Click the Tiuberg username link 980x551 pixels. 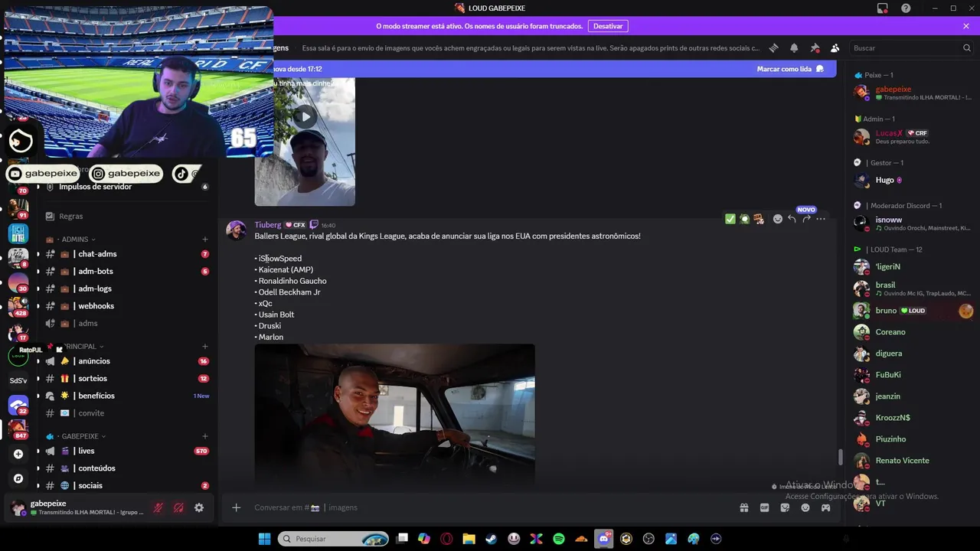coord(268,225)
